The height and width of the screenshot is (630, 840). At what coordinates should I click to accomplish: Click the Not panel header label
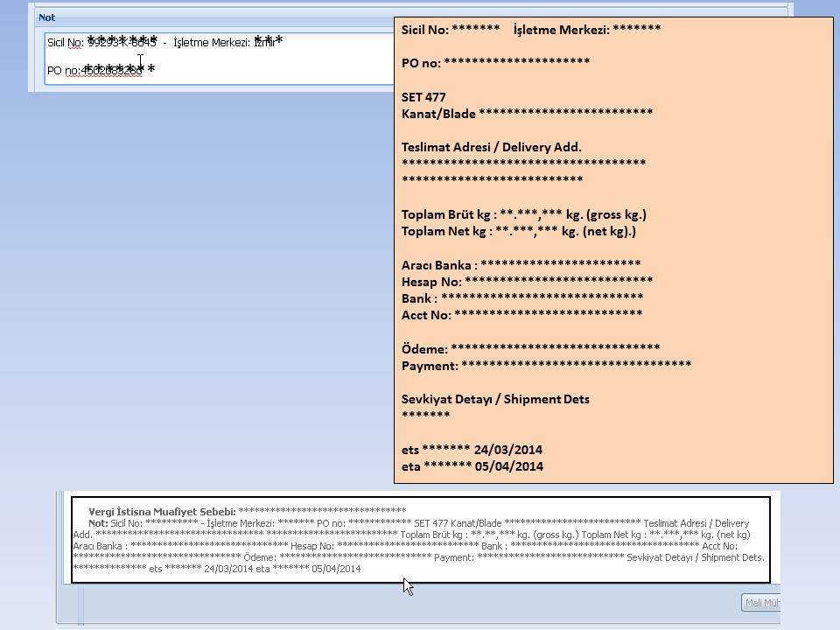pos(46,17)
